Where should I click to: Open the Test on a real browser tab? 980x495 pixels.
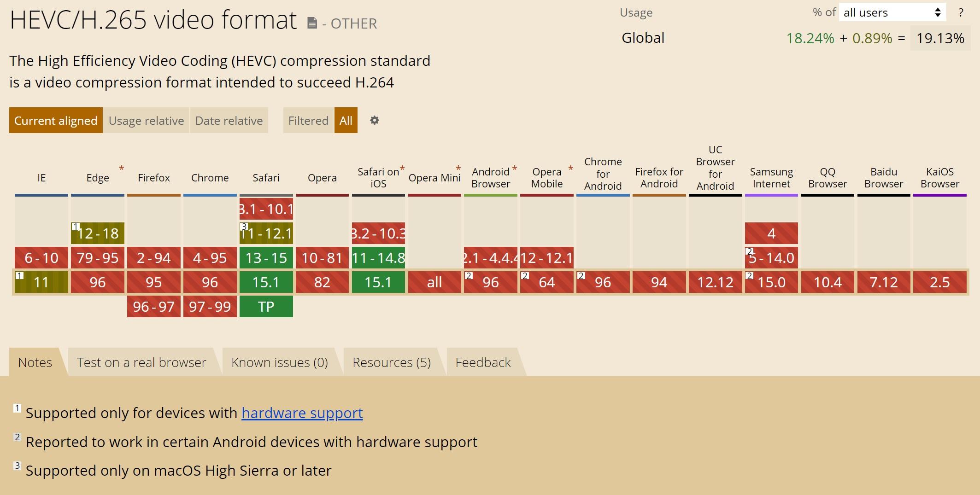[141, 362]
